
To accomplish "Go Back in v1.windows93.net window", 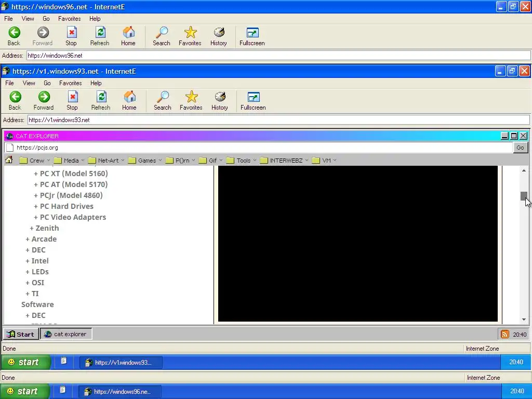I will pos(15,100).
